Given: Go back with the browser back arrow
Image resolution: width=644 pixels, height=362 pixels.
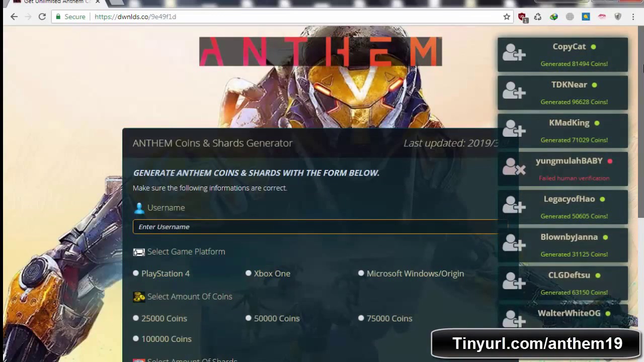Looking at the screenshot, I should pos(14,17).
